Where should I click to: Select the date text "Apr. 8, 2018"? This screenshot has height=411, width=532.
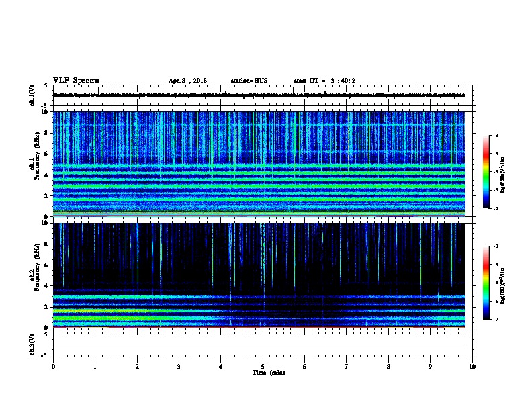[x=187, y=81]
